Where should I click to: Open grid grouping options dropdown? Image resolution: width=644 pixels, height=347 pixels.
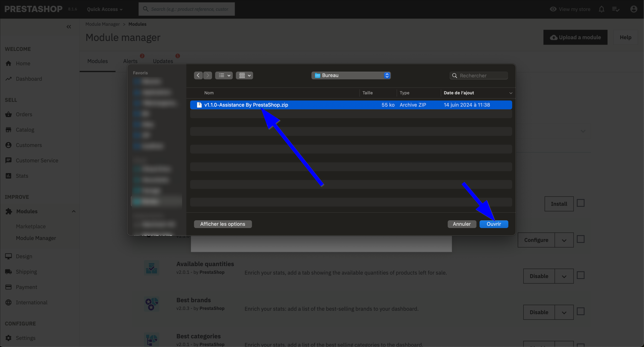(x=244, y=75)
